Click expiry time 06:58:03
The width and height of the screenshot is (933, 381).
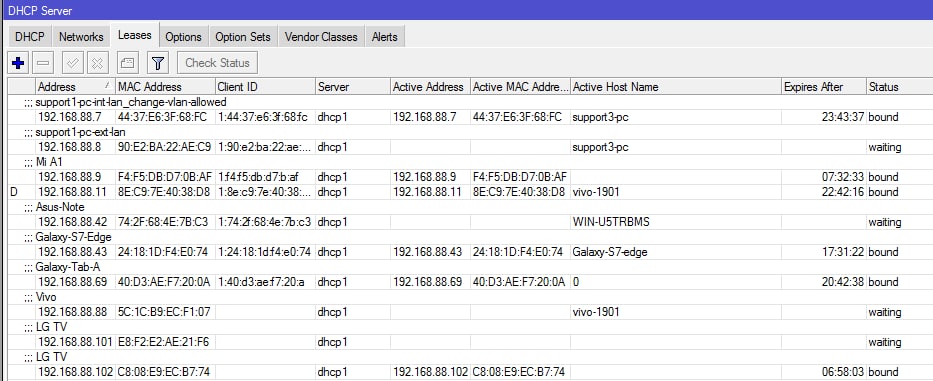click(x=843, y=371)
